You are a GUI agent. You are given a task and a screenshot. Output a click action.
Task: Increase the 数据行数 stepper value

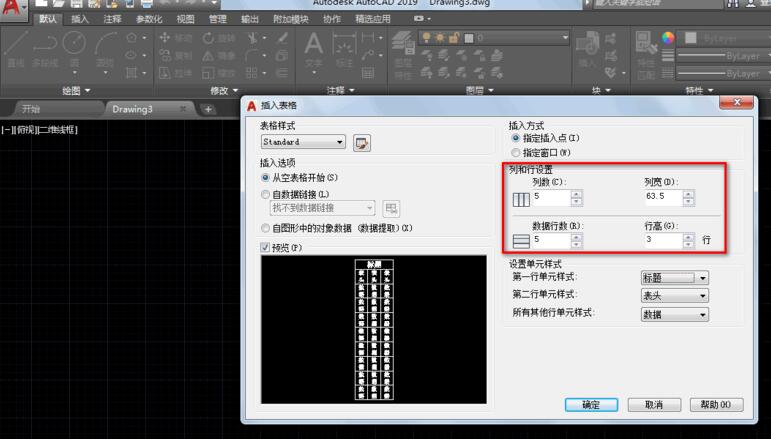tap(577, 237)
